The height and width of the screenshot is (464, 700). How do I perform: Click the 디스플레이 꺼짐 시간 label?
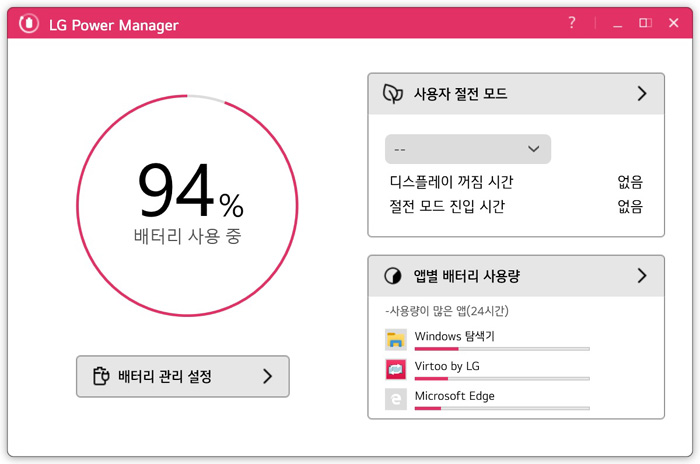point(451,182)
